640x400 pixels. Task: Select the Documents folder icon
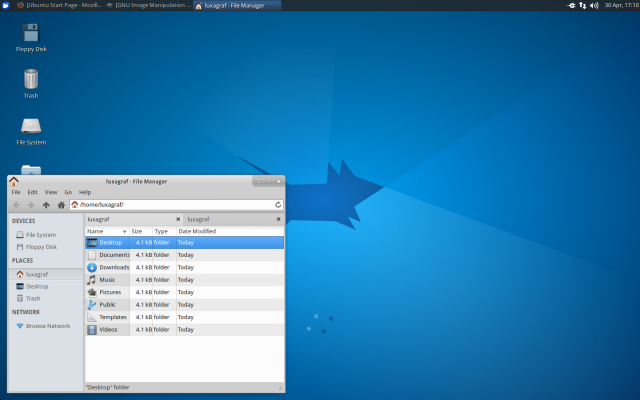[x=92, y=255]
